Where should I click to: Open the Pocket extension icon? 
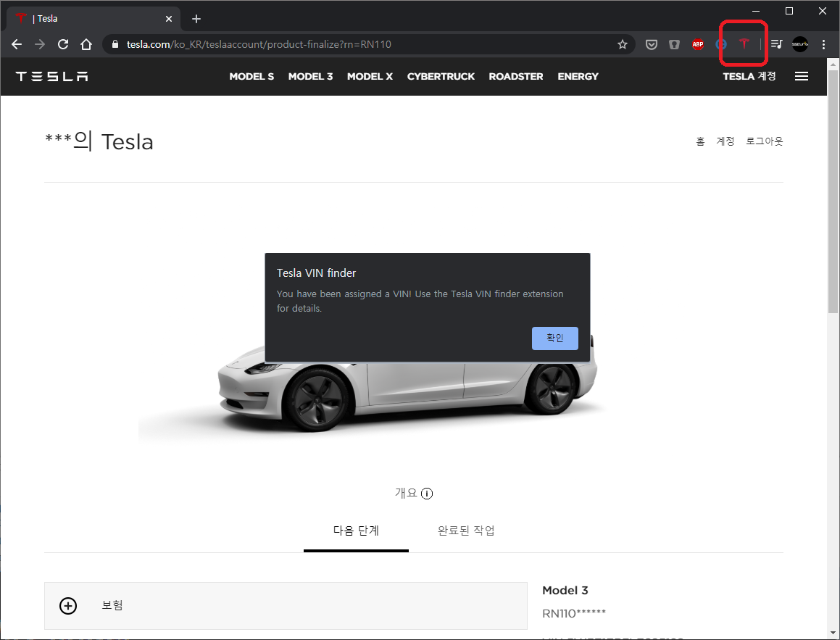[x=652, y=44]
